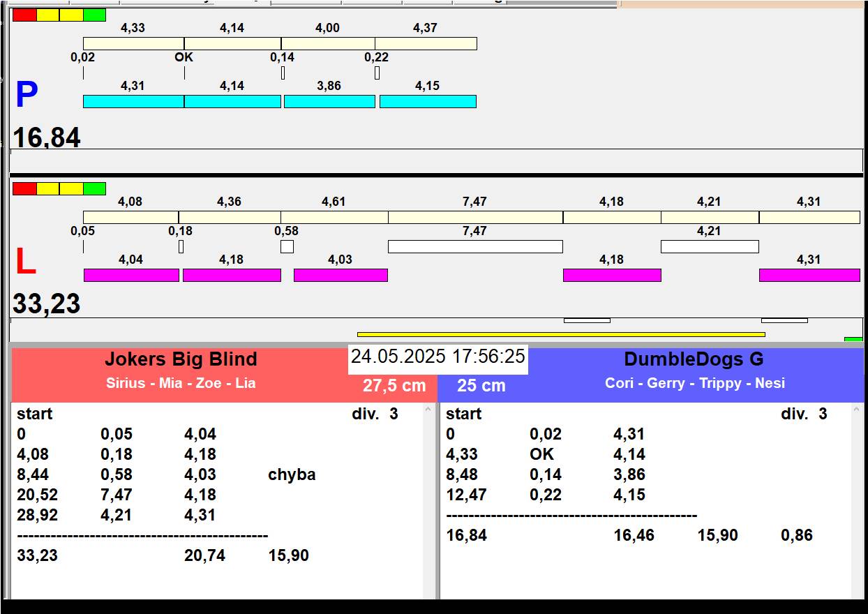Select the magenta 4,03 run bar in lane L

341,275
